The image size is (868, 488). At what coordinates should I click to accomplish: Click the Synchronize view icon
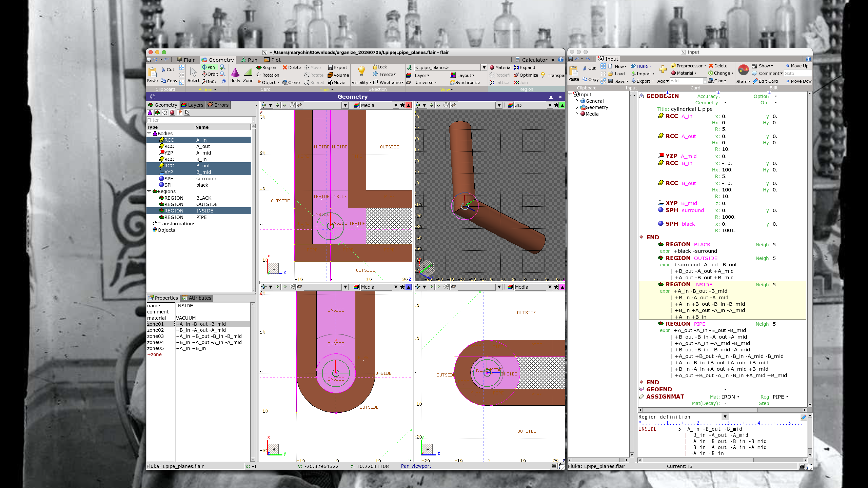click(x=465, y=83)
